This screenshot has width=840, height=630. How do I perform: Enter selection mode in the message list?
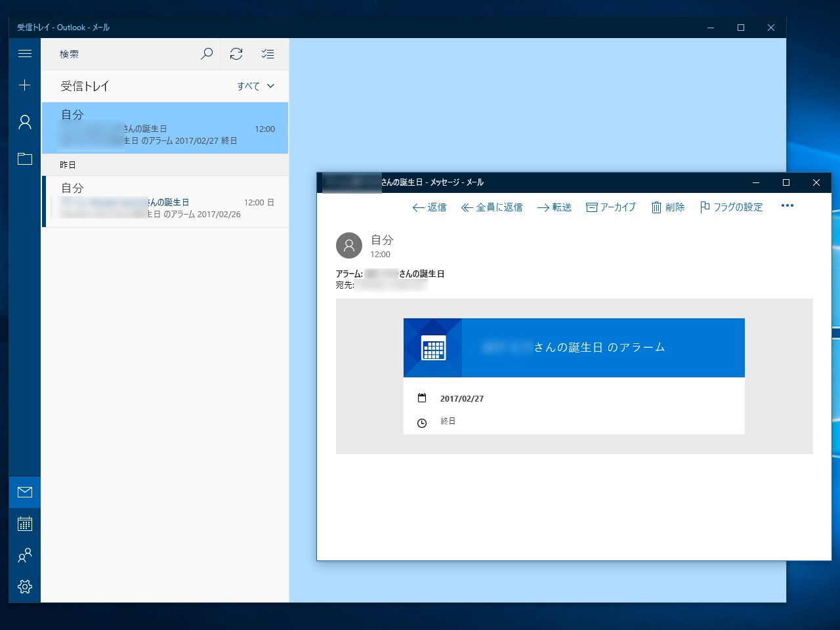pos(268,54)
